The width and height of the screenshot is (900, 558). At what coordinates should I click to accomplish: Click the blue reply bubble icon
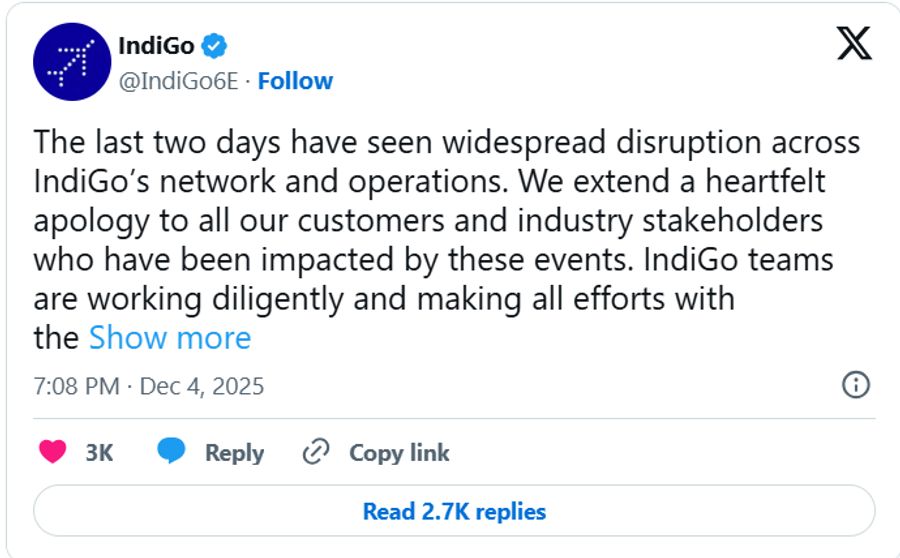click(x=172, y=452)
